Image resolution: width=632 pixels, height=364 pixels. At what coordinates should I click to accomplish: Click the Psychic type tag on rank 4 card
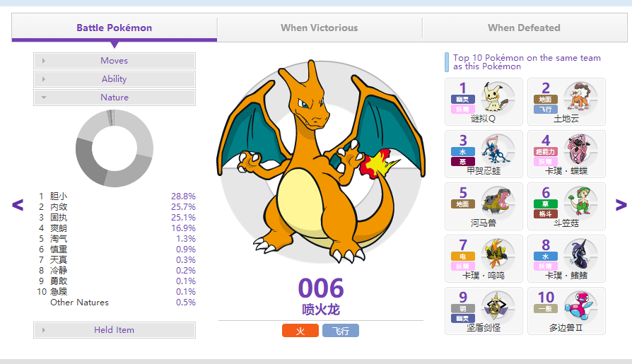pos(546,151)
